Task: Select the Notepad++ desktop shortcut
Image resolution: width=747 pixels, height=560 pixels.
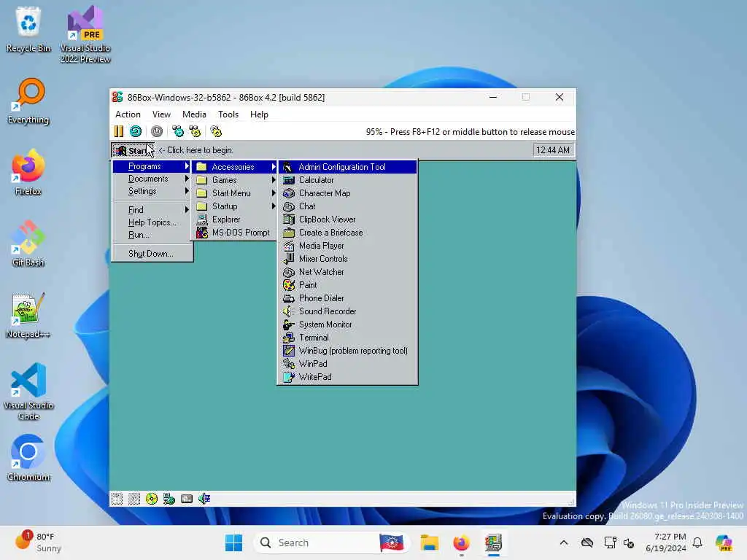Action: 28,315
